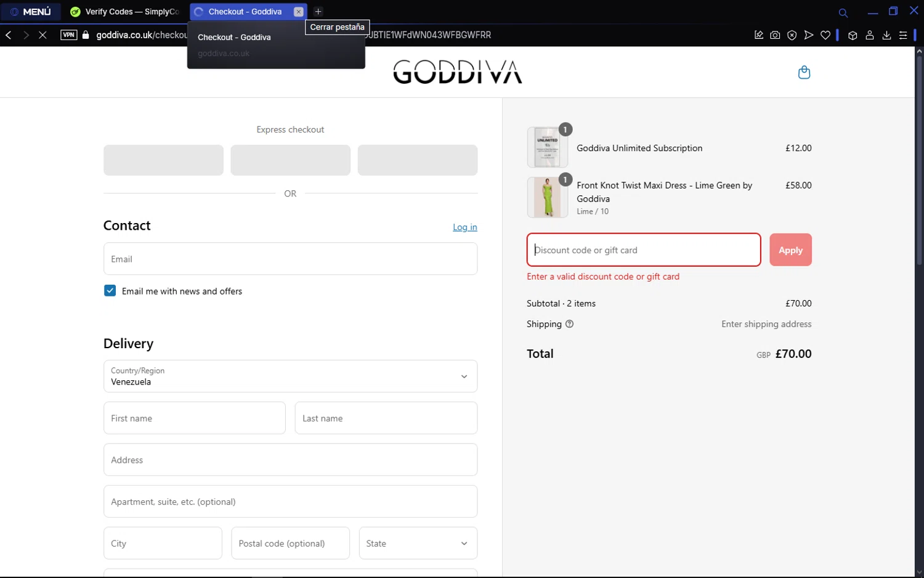The height and width of the screenshot is (578, 924).
Task: Focus the City field
Action: coord(163,543)
